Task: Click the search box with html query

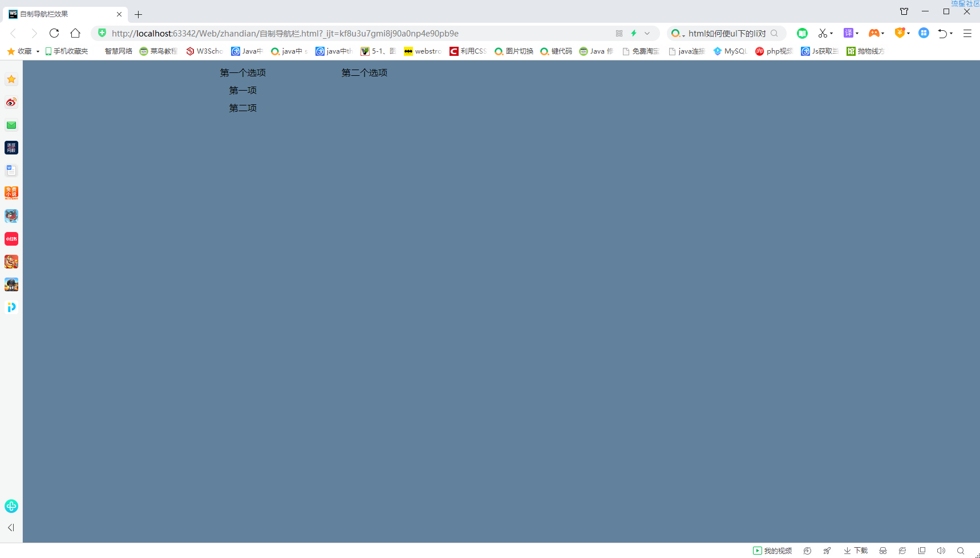Action: point(727,34)
